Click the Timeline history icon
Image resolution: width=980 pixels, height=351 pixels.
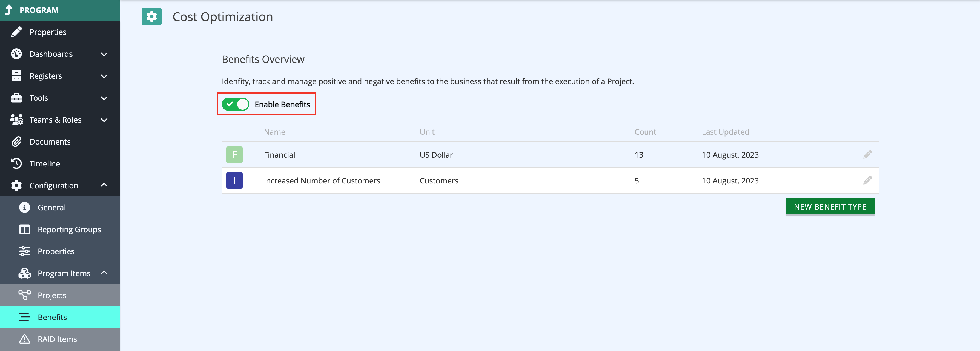[16, 164]
